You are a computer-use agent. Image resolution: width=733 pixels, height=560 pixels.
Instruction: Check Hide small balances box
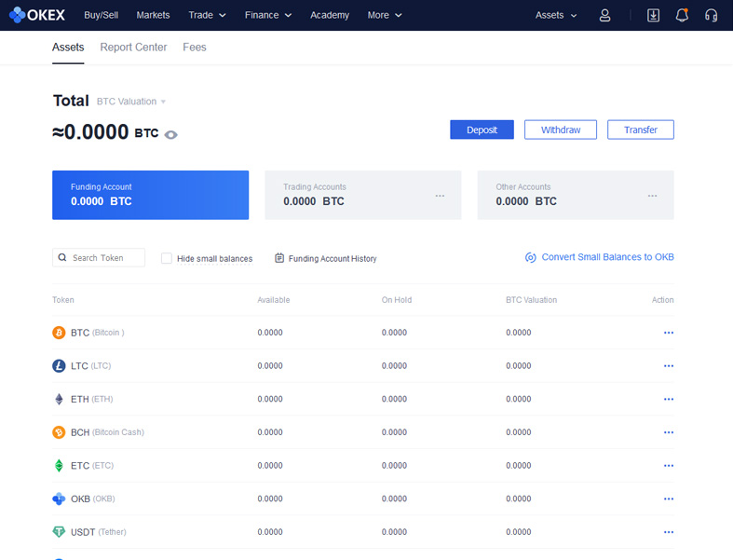pyautogui.click(x=167, y=258)
